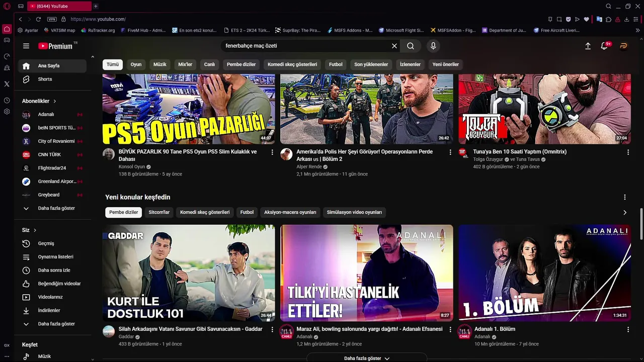This screenshot has width=644, height=362.
Task: Expand Daha fazla göster at page bottom
Action: click(367, 358)
